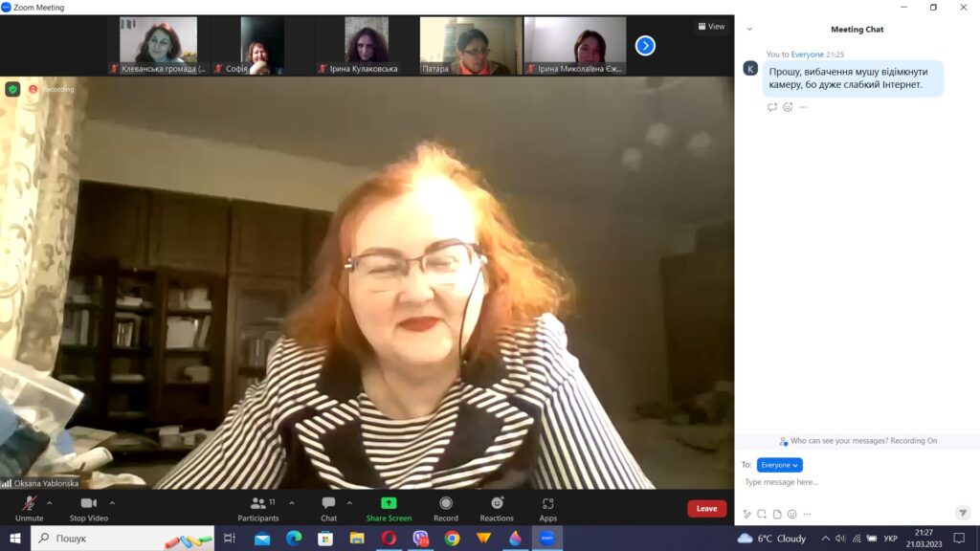
Task: Collapse the Meeting Chat panel chevron
Action: [x=749, y=30]
